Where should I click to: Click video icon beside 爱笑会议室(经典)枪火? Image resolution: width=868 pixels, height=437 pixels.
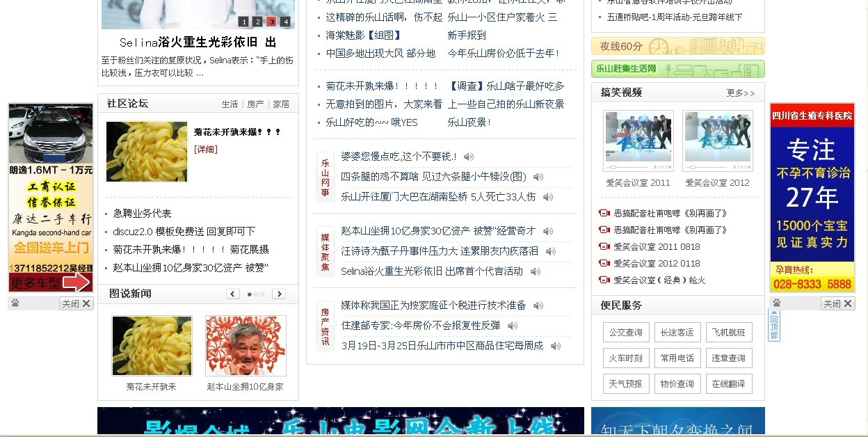[604, 280]
